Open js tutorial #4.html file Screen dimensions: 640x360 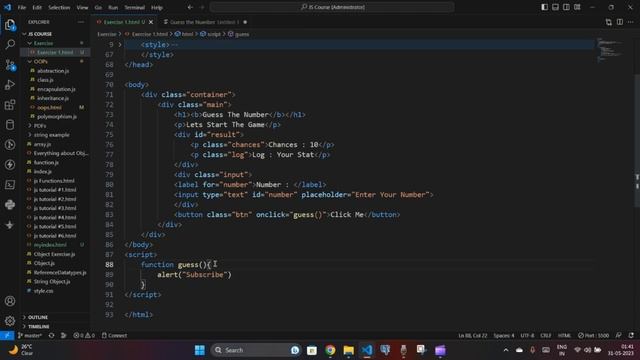click(55, 218)
